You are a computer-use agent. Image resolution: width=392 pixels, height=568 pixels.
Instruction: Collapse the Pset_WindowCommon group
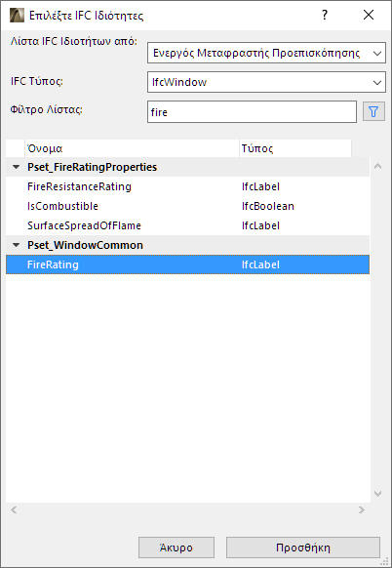(16, 245)
